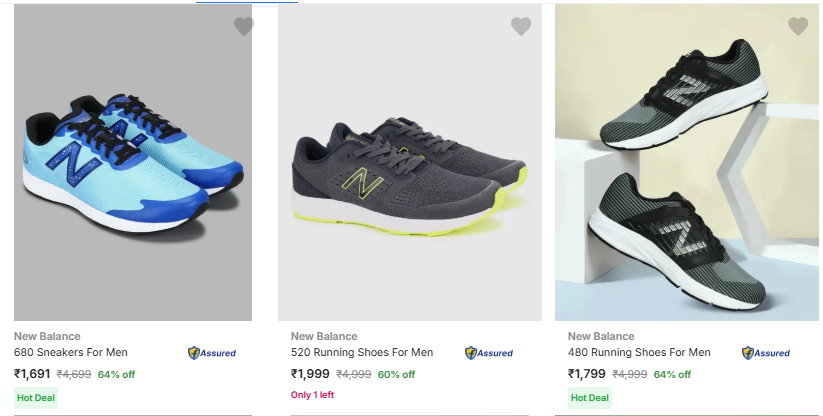This screenshot has width=823, height=416.
Task: Open the 680 Sneakers For Men link
Action: [x=70, y=352]
